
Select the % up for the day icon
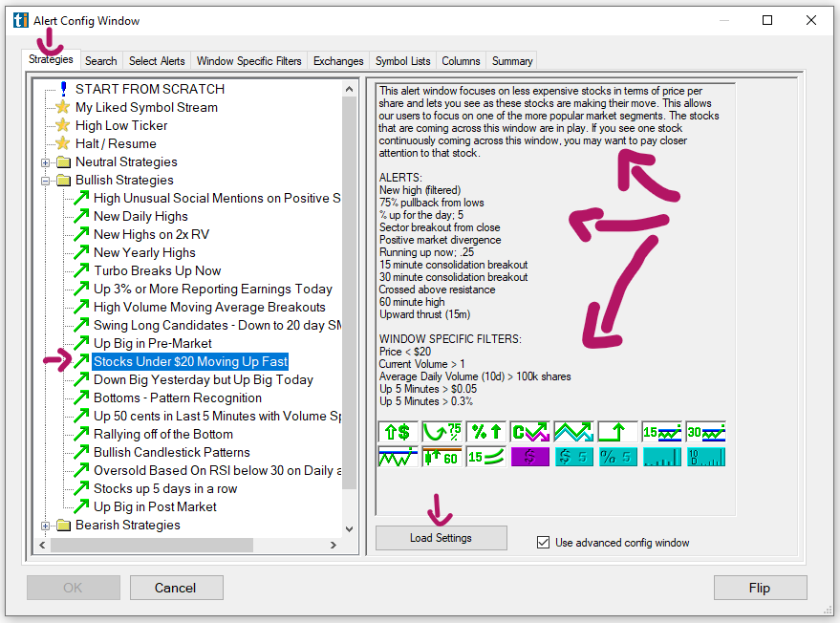(x=485, y=432)
